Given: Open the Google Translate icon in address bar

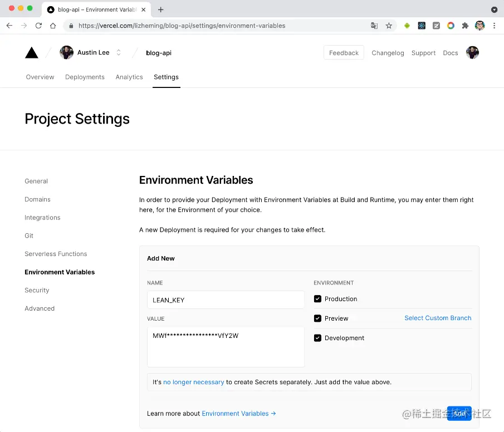Looking at the screenshot, I should [374, 26].
